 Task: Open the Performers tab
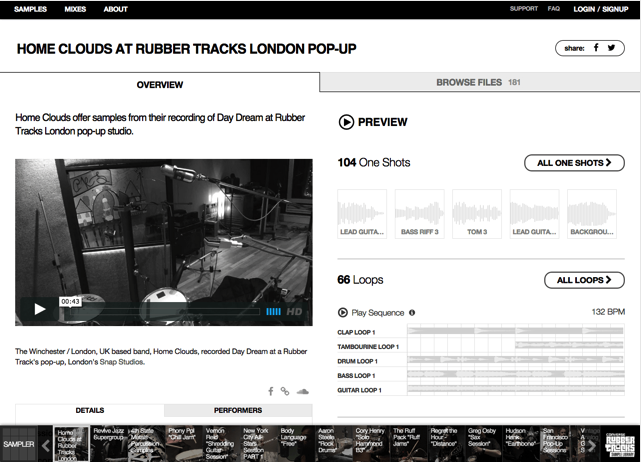[238, 410]
